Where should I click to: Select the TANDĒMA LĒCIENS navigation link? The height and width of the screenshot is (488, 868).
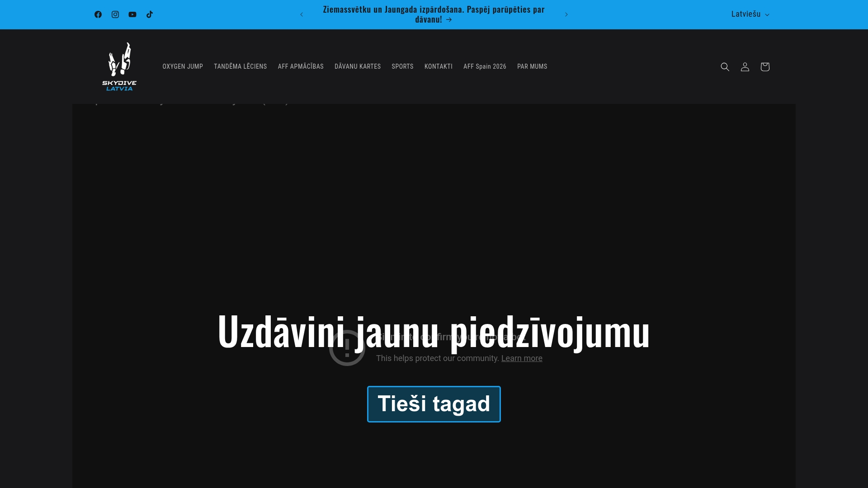click(x=241, y=66)
